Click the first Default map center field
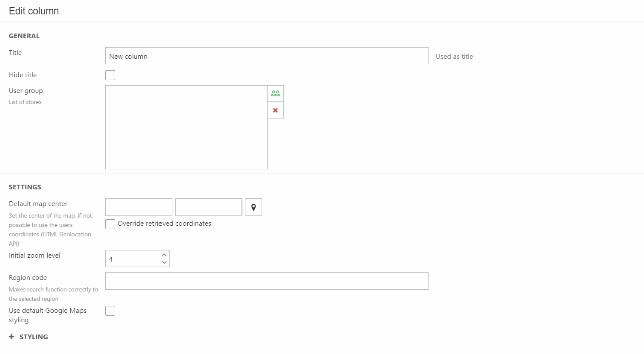This screenshot has width=644, height=354. [x=138, y=207]
